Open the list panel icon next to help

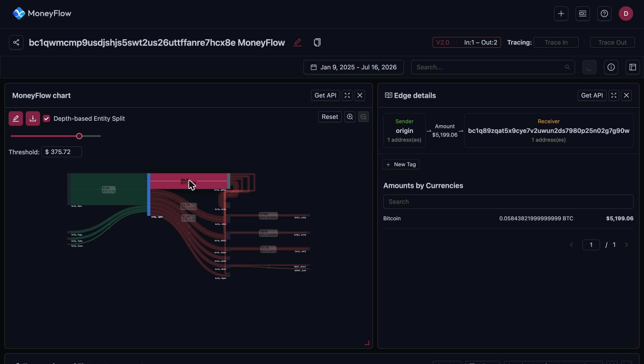click(x=583, y=14)
